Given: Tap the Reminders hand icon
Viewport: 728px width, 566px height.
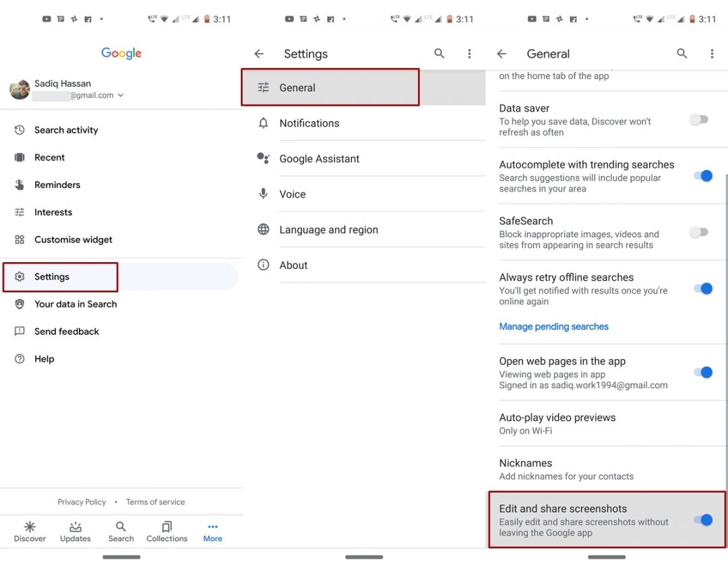Looking at the screenshot, I should [20, 185].
